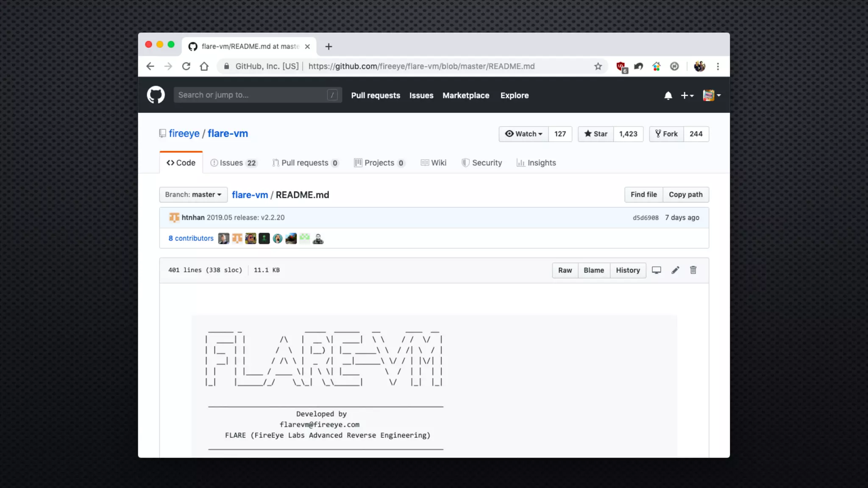Open the notifications bell

(x=668, y=96)
